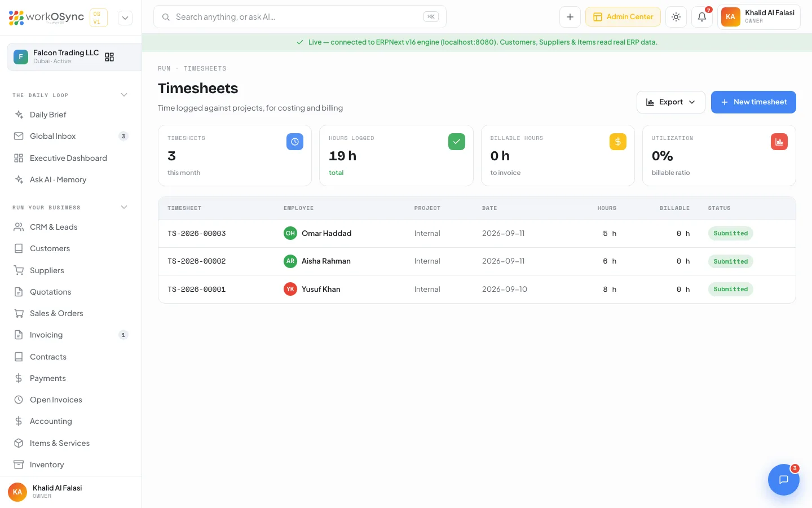Image resolution: width=812 pixels, height=508 pixels.
Task: Open Global Inbox in the sidebar
Action: 71,136
